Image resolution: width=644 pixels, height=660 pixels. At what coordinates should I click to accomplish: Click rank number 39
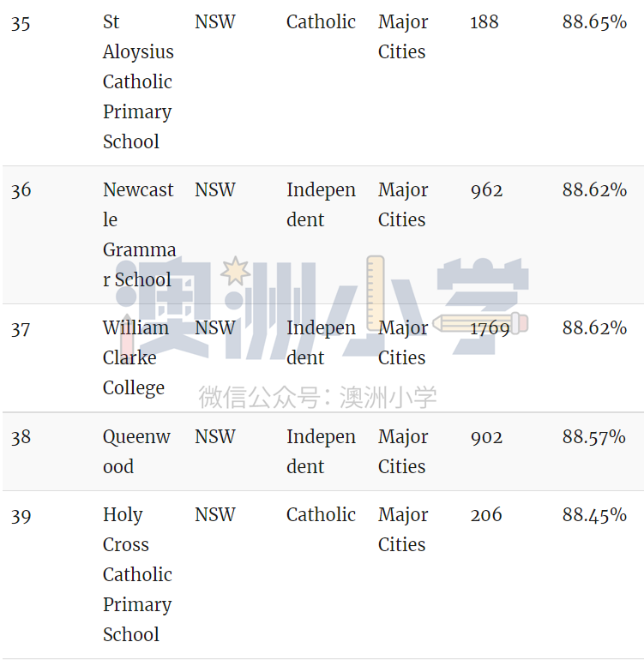21,516
